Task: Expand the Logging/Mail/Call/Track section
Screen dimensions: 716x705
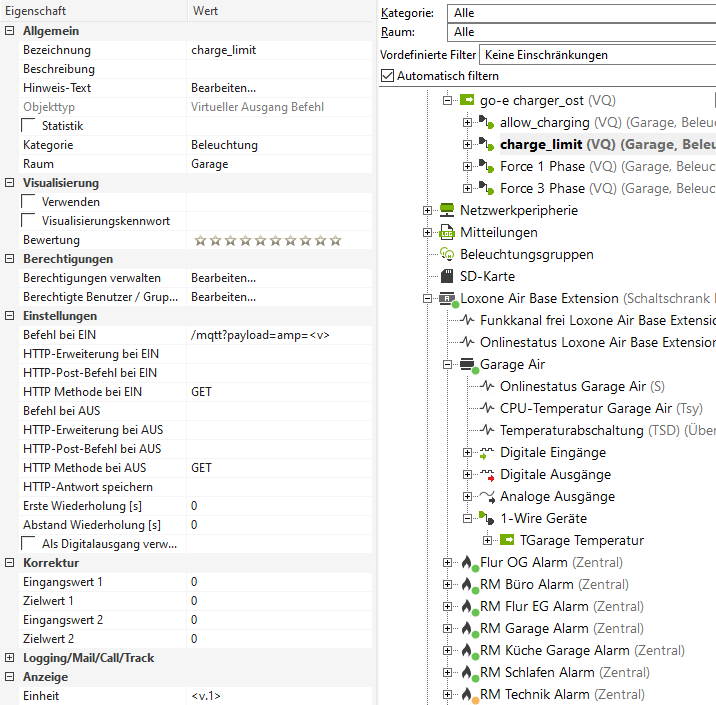Action: coord(10,658)
